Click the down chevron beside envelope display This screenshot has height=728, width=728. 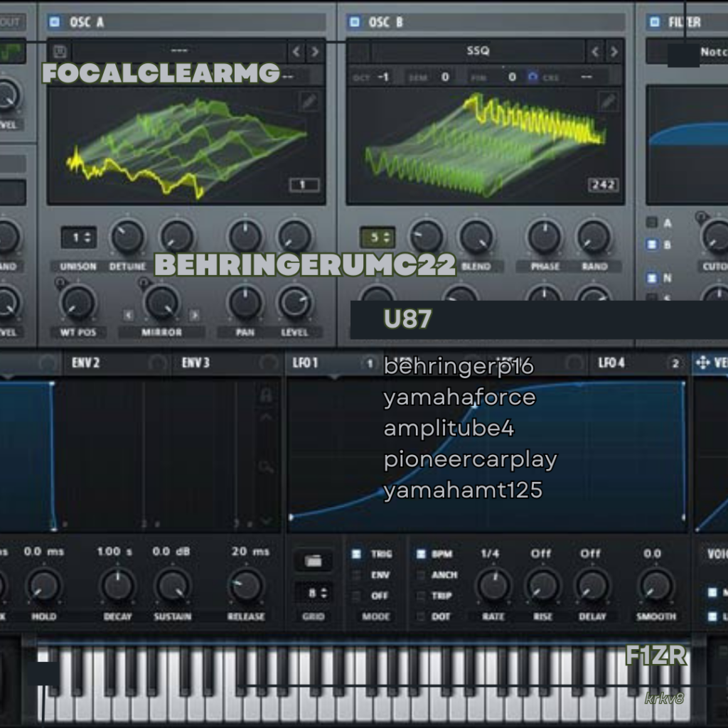(266, 521)
